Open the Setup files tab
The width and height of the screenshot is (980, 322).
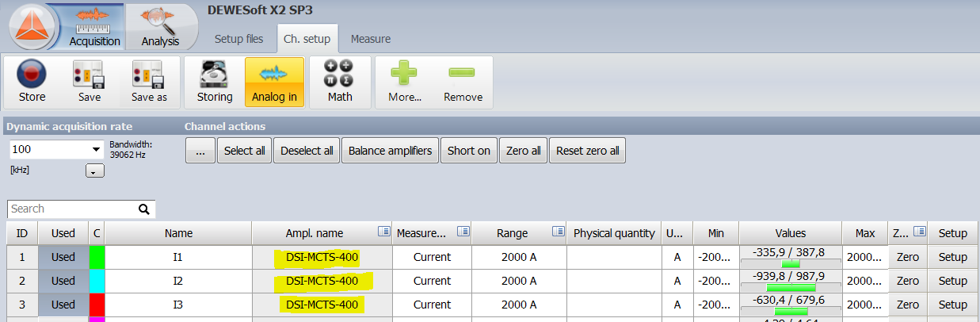pos(239,39)
